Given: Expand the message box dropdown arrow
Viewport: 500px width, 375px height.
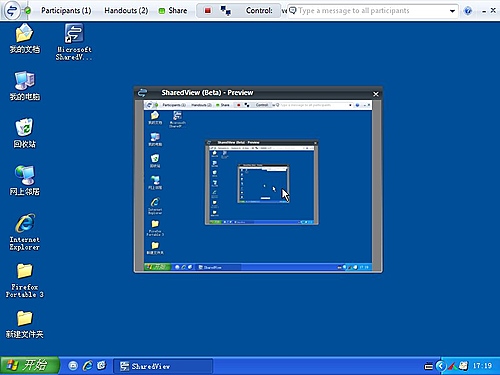Looking at the screenshot, I should click(452, 11).
